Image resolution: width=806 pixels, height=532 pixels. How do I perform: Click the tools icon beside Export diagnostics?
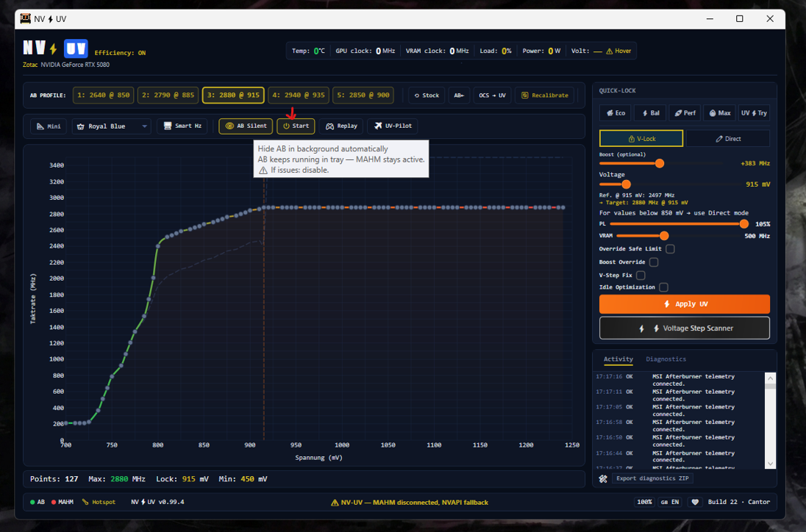tap(603, 478)
